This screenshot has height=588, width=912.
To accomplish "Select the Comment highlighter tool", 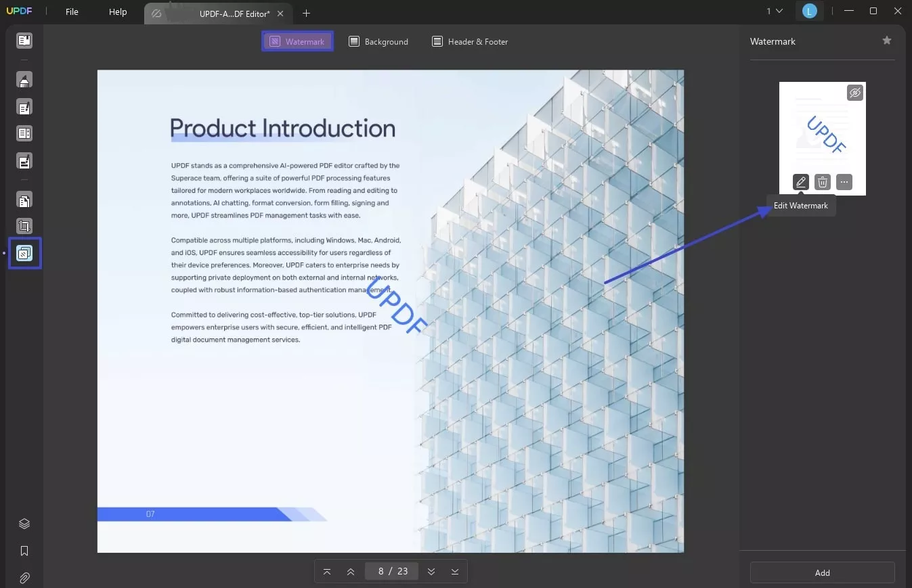I will (24, 80).
